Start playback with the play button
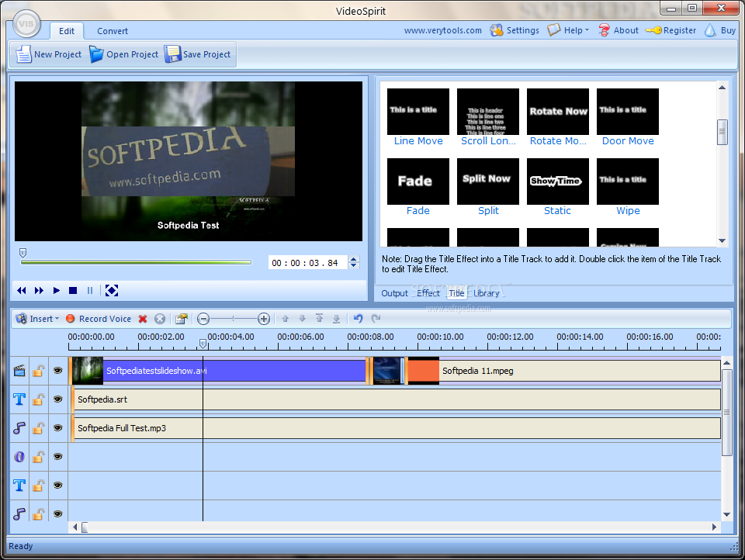The height and width of the screenshot is (560, 745). tap(56, 290)
